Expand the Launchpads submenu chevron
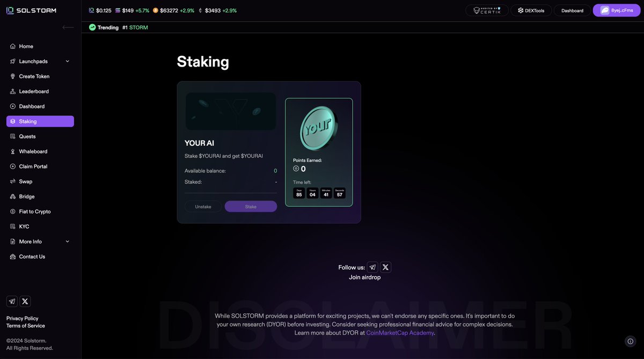The height and width of the screenshot is (359, 644). [x=68, y=61]
